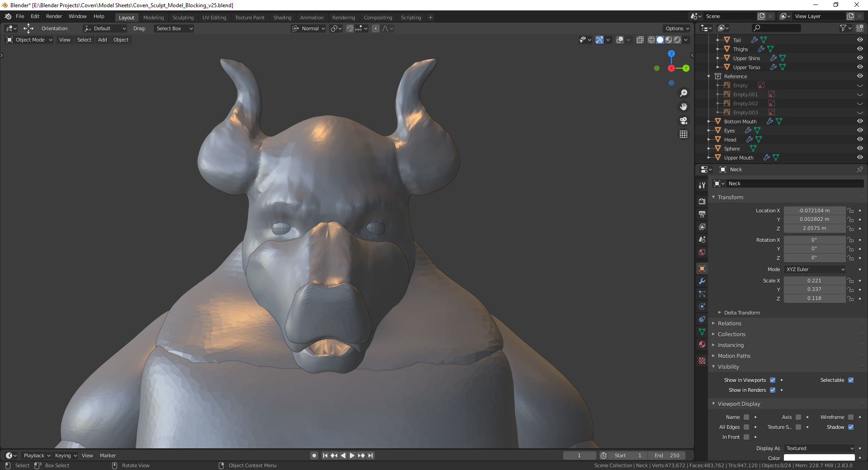Enable Wireframe viewport shading
The image size is (868, 470).
click(x=651, y=40)
